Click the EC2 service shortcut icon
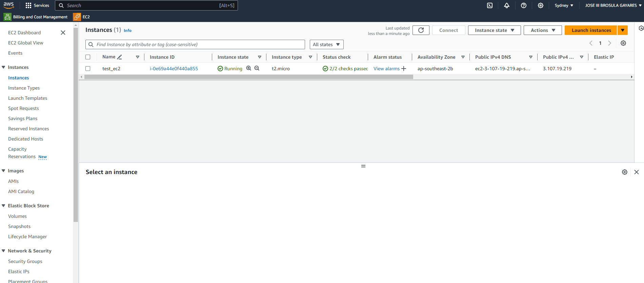This screenshot has width=644, height=283. click(77, 17)
